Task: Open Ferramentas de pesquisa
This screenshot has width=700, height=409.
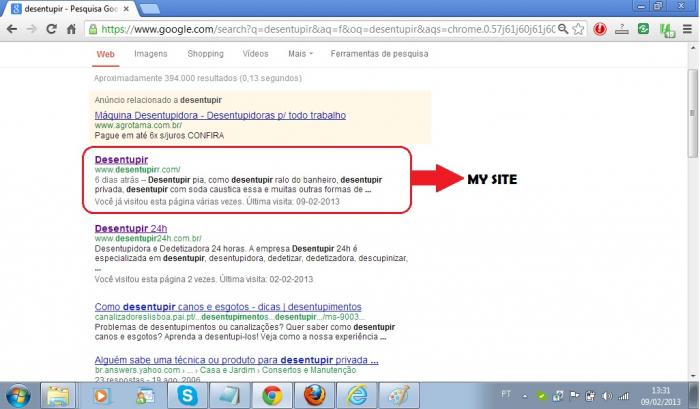Action: coord(379,54)
